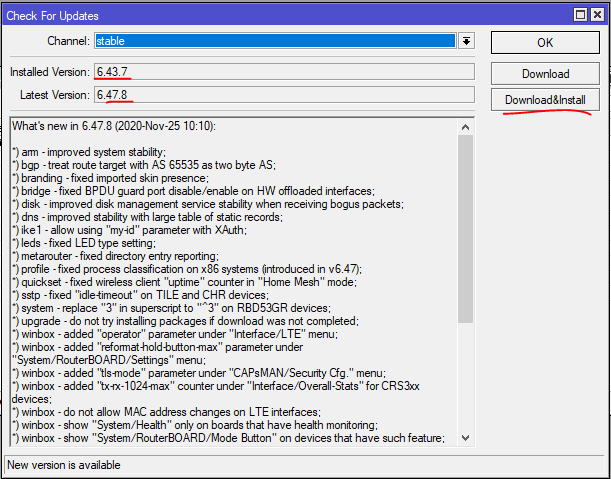Click the upgrade packages download line

point(185,321)
